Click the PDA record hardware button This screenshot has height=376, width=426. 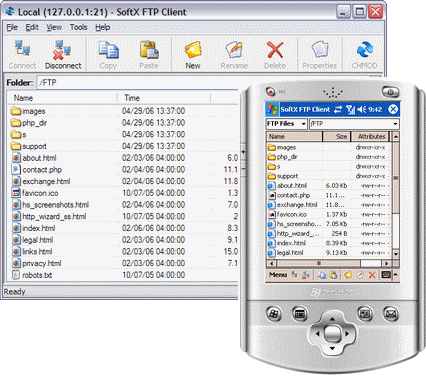(x=271, y=91)
